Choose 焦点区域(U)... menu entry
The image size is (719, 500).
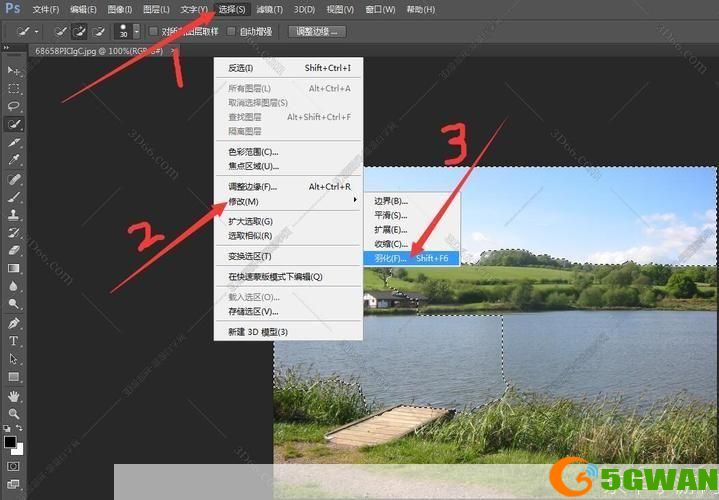288,166
